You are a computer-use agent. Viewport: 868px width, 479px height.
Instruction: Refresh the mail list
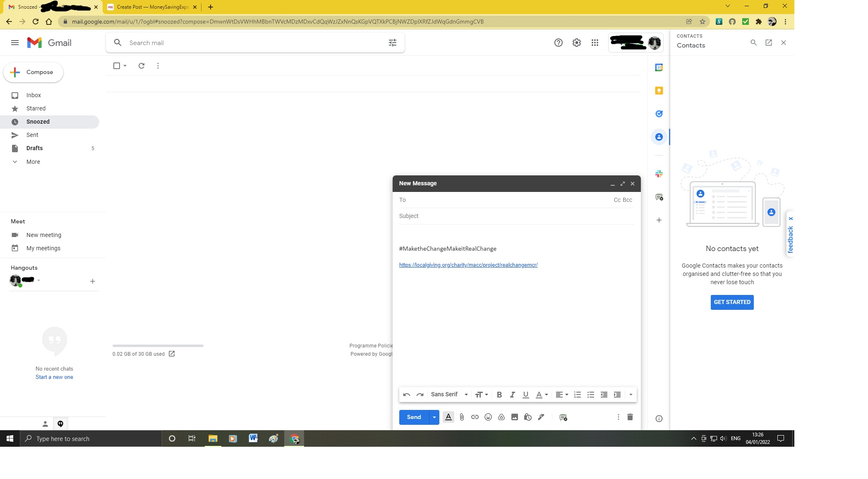pyautogui.click(x=141, y=66)
